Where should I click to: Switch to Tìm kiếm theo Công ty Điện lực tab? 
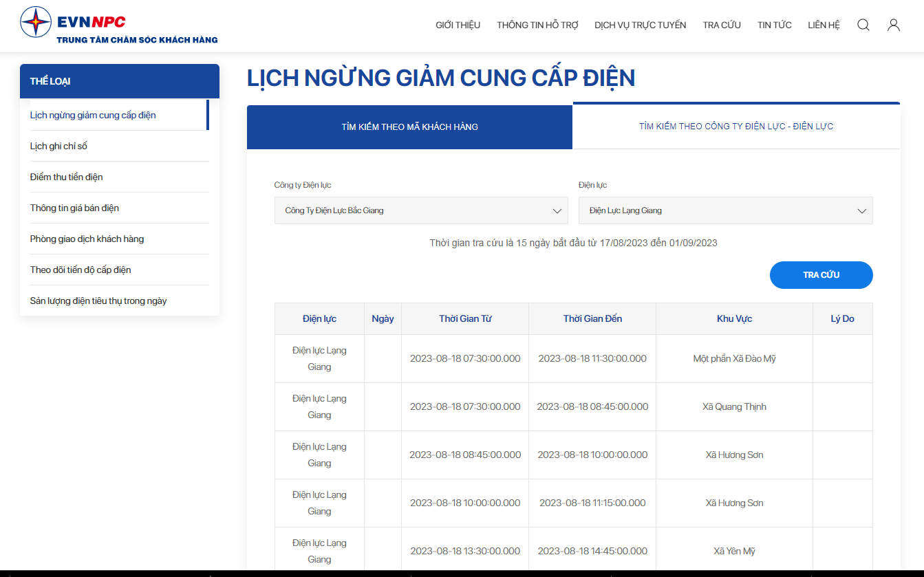[736, 127]
